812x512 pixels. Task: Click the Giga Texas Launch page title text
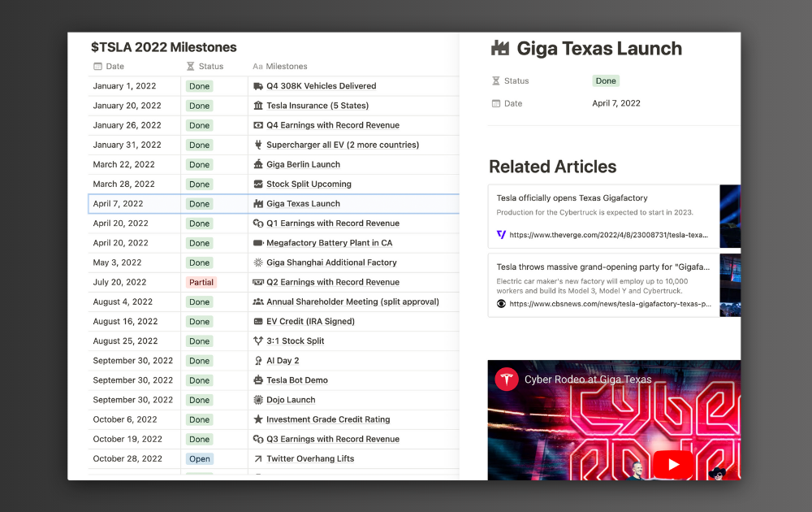tap(599, 48)
